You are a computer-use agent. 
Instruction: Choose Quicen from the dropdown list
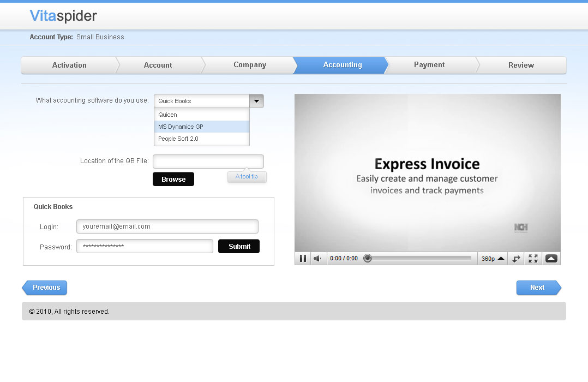(202, 115)
